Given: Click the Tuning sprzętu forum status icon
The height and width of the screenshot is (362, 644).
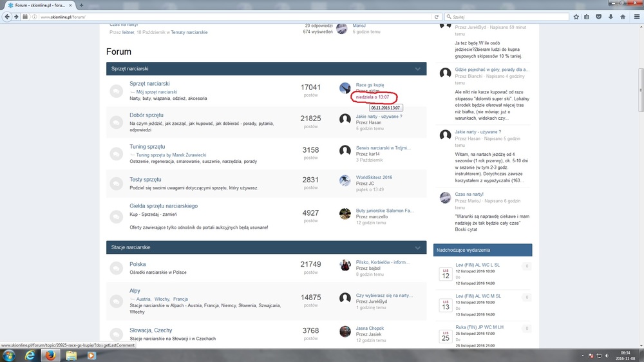Looking at the screenshot, I should coord(116,154).
